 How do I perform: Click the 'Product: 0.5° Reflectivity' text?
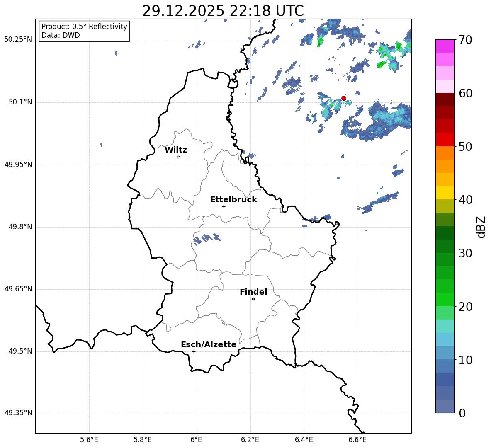[x=84, y=27]
